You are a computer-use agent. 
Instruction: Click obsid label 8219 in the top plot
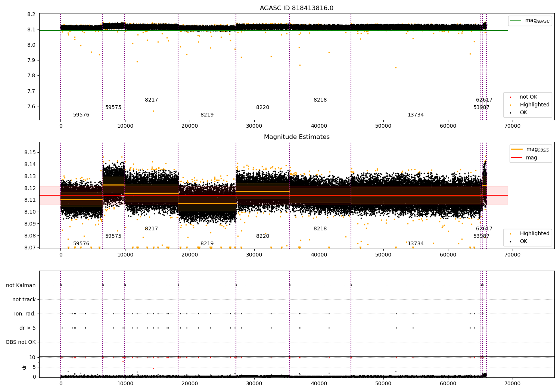pos(207,115)
